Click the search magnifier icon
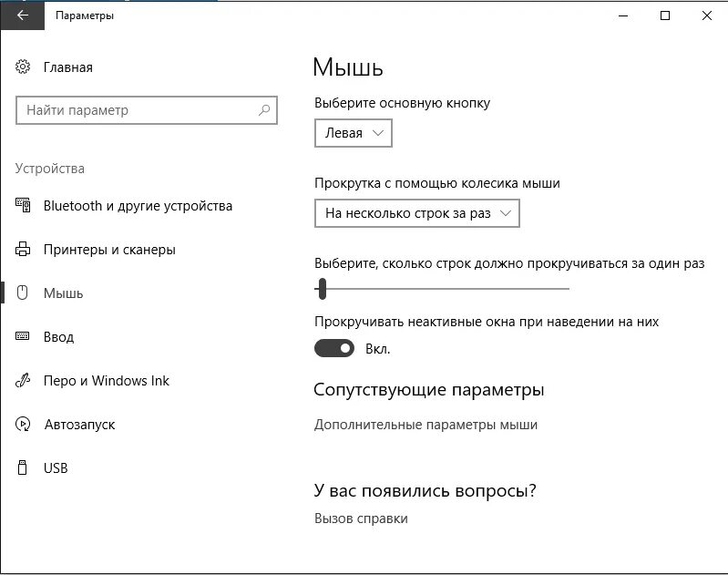The width and height of the screenshot is (728, 575). pyautogui.click(x=264, y=110)
